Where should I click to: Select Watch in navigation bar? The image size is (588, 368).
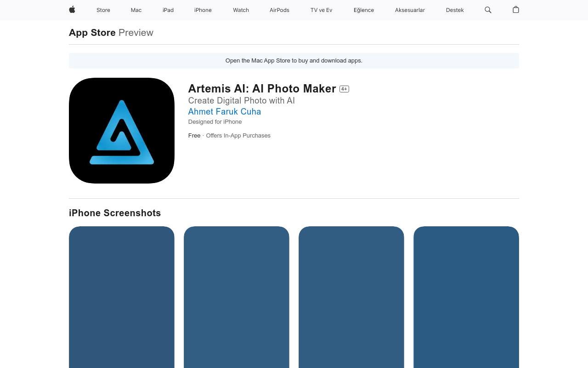241,10
